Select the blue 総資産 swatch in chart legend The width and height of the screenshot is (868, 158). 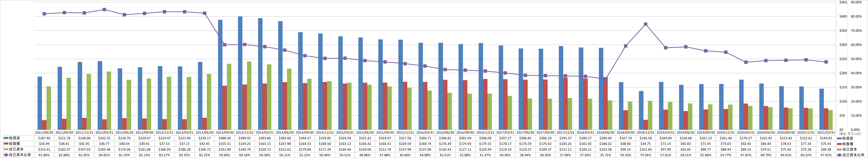click(840, 138)
